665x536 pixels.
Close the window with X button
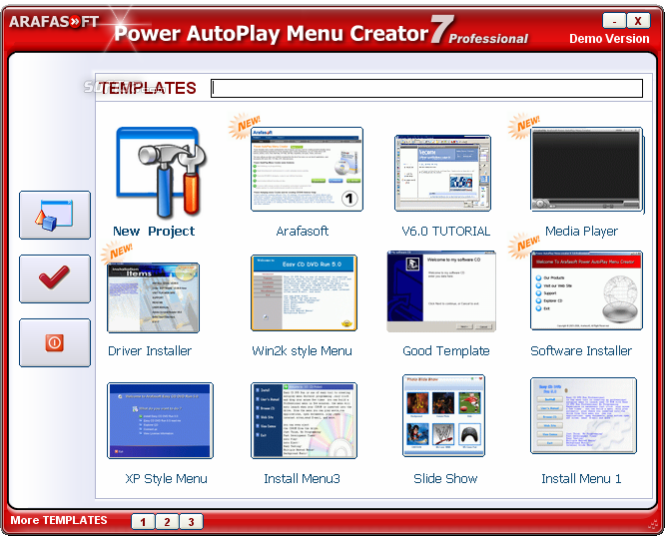click(638, 21)
